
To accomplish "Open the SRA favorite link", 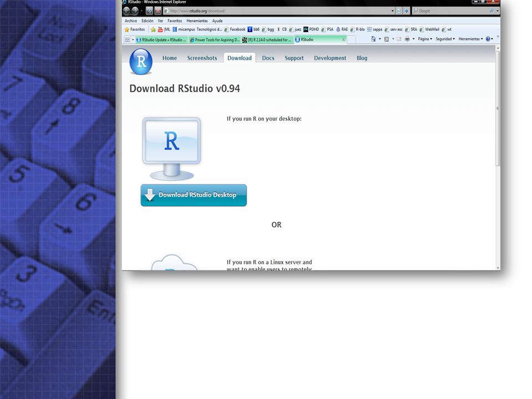I will 411,29.
